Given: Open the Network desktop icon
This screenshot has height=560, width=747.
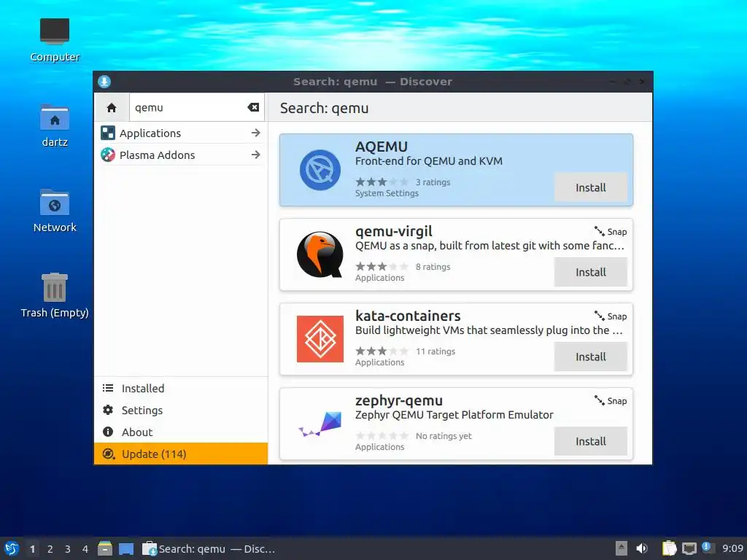Looking at the screenshot, I should 55,211.
